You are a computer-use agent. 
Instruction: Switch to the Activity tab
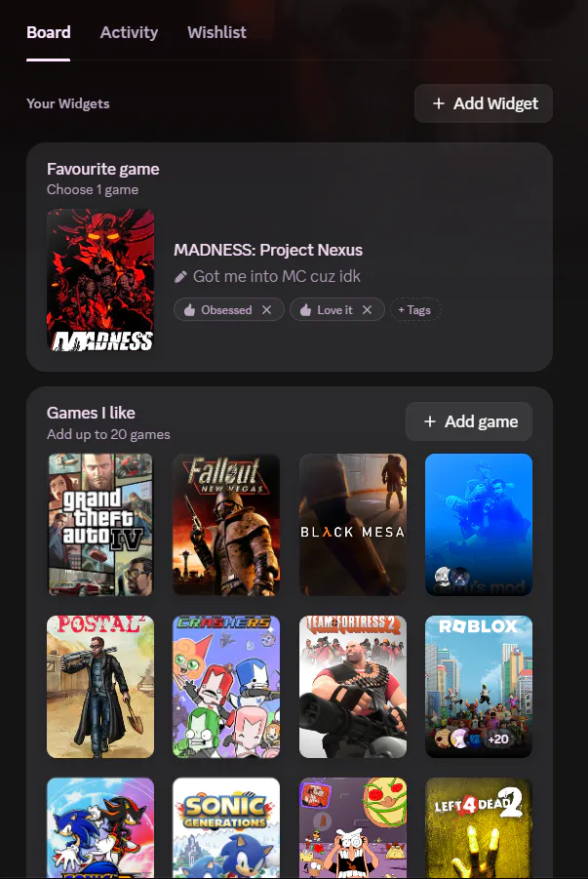pos(129,32)
